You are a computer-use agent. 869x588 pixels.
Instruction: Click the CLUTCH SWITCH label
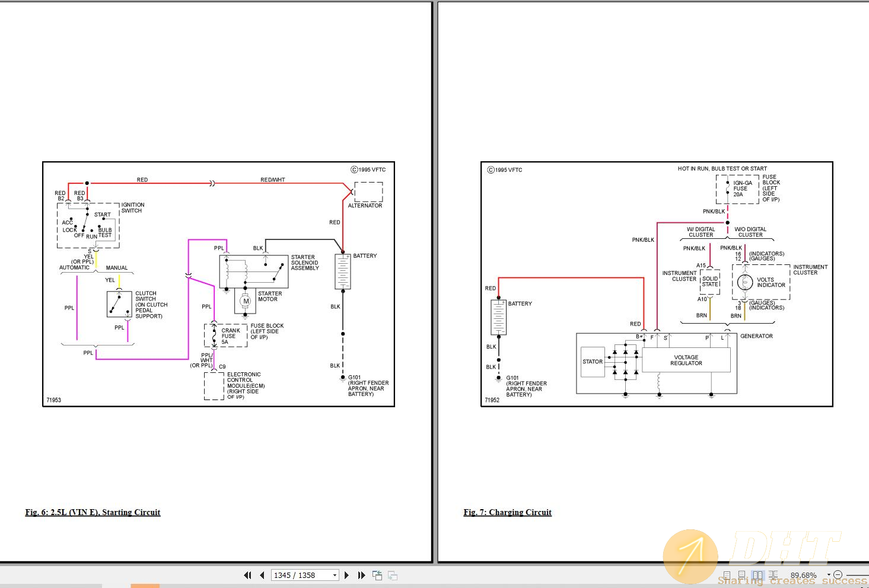point(151,305)
